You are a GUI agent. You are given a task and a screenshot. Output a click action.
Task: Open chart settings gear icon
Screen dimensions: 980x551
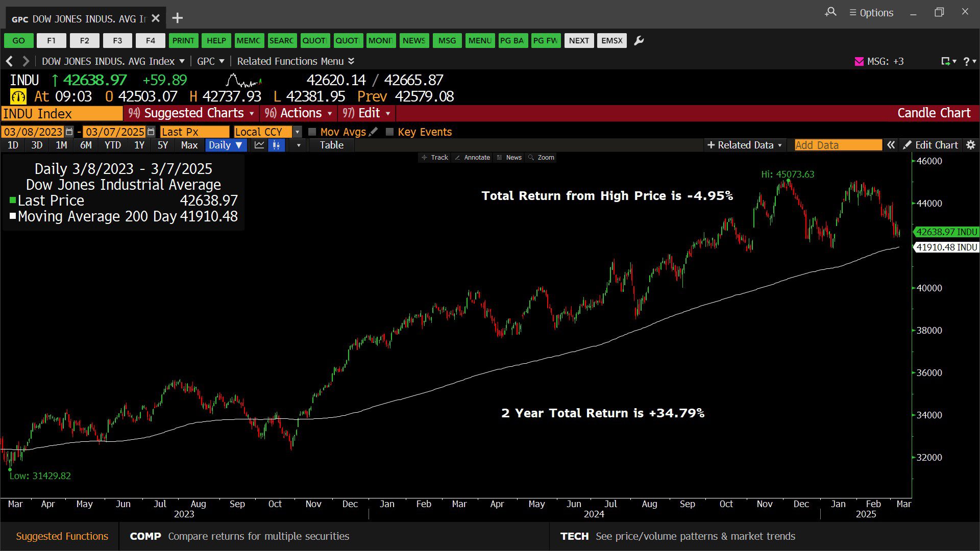[971, 145]
